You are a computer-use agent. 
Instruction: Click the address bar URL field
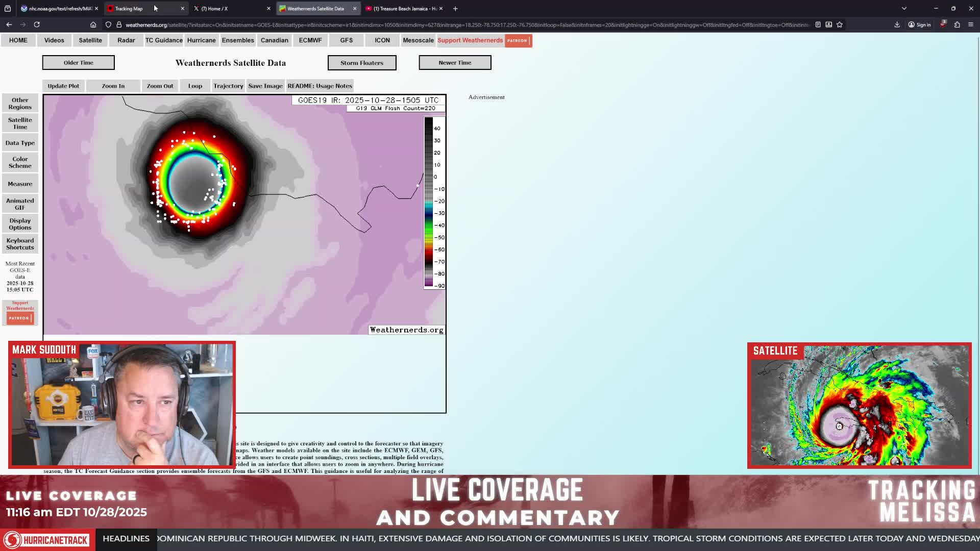(x=467, y=24)
